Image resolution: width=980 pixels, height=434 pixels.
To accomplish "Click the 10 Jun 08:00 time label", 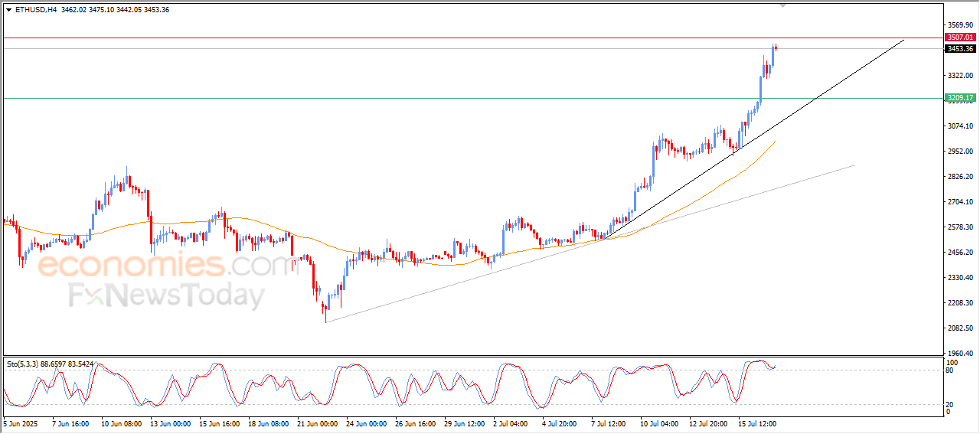I will (121, 423).
